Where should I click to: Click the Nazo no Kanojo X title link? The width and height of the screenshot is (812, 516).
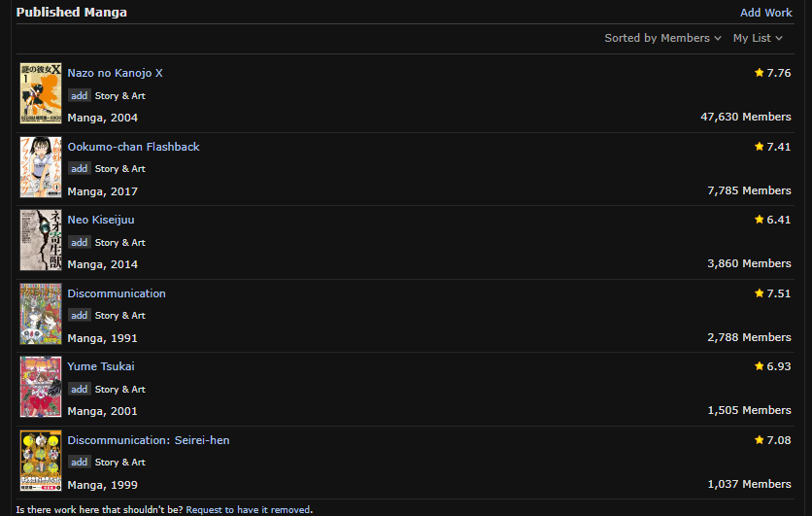pos(115,73)
